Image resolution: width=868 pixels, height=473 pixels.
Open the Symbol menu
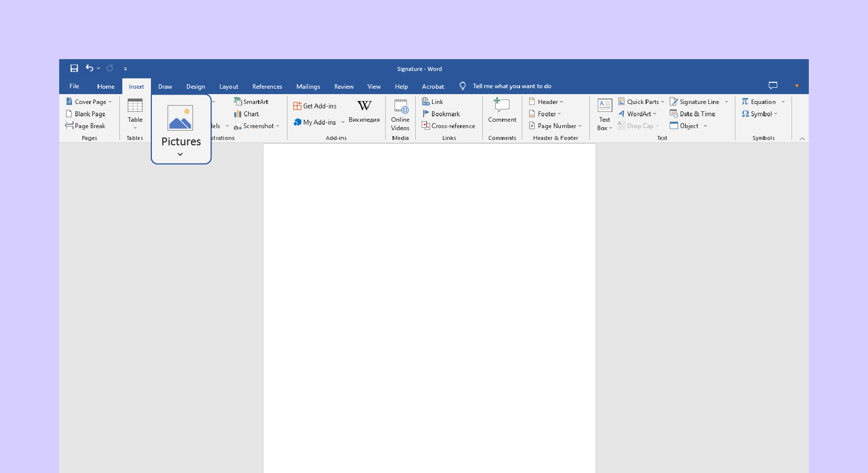coord(759,114)
